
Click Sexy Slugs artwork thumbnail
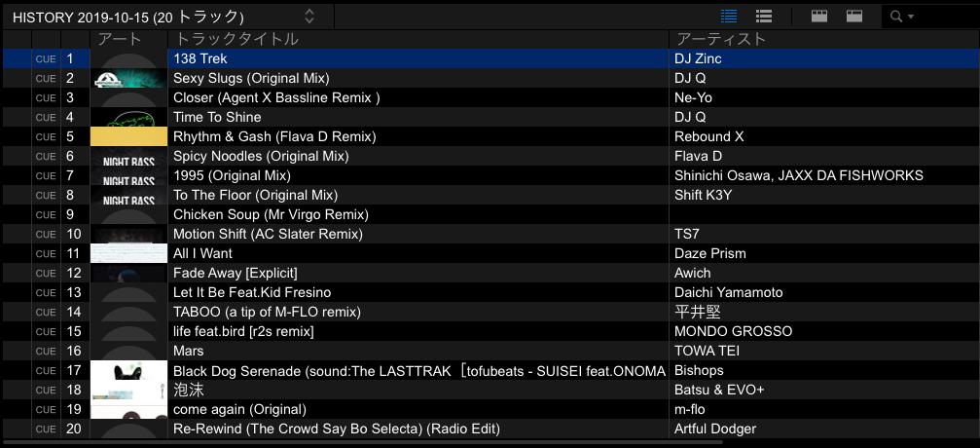coord(128,78)
